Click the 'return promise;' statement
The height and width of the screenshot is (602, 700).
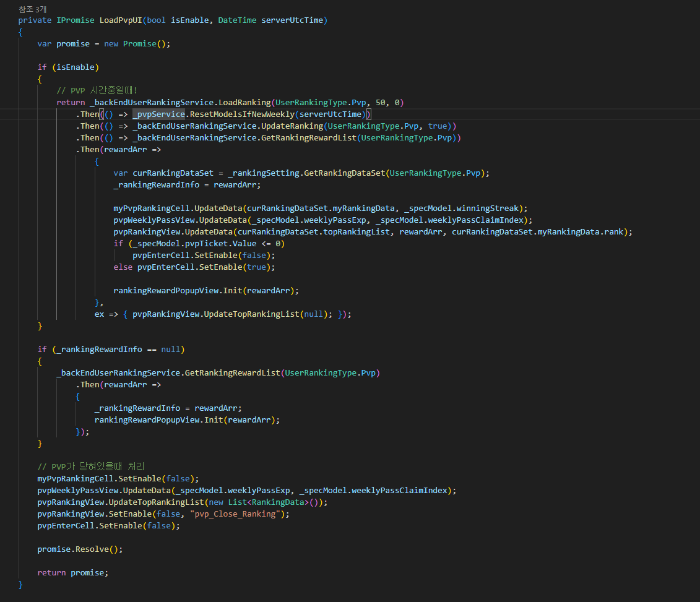point(72,573)
